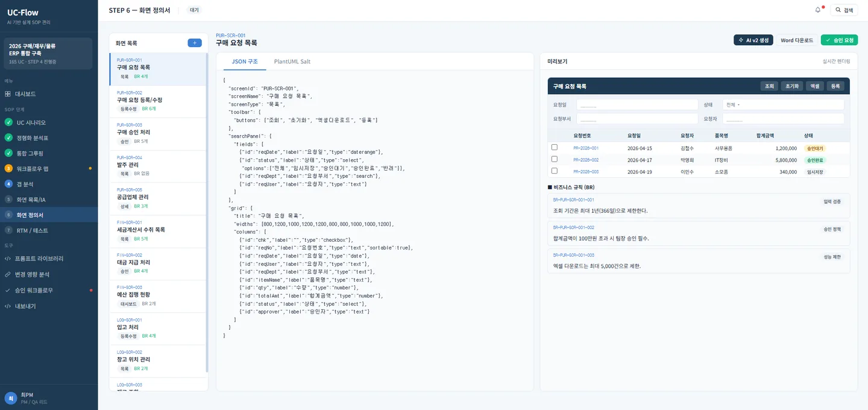Click the 최 user avatar
This screenshot has height=410, width=868.
[11, 398]
